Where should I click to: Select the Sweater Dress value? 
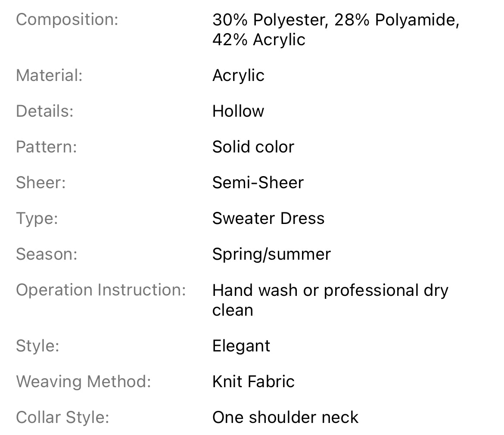pyautogui.click(x=268, y=218)
